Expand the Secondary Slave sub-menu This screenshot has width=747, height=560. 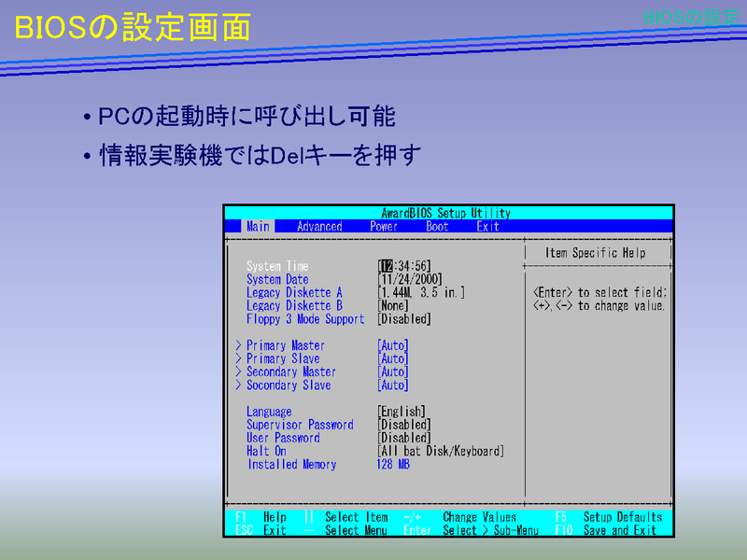[288, 385]
